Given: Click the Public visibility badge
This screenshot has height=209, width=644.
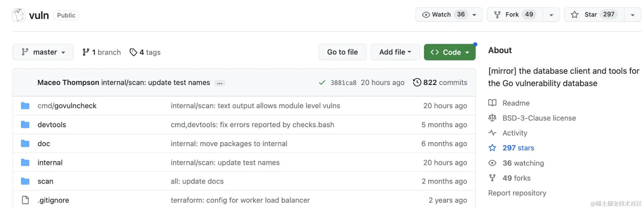Looking at the screenshot, I should (x=66, y=15).
